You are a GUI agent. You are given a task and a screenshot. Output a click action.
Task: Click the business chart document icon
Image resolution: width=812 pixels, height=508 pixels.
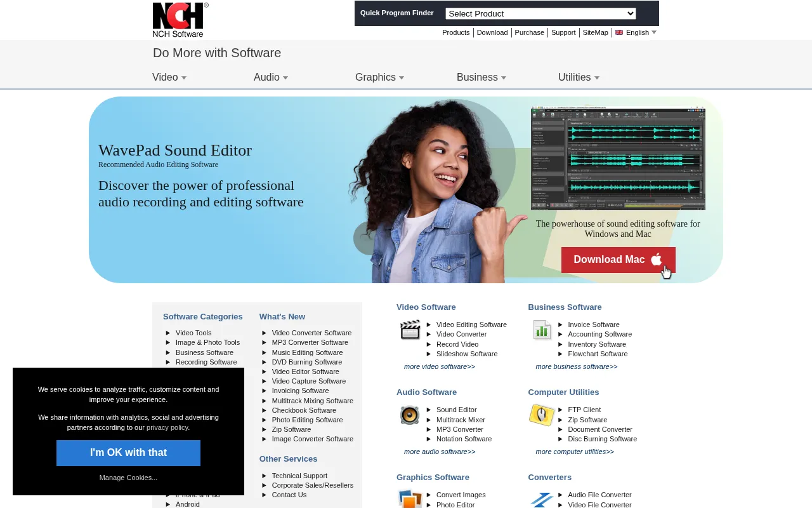tap(542, 330)
